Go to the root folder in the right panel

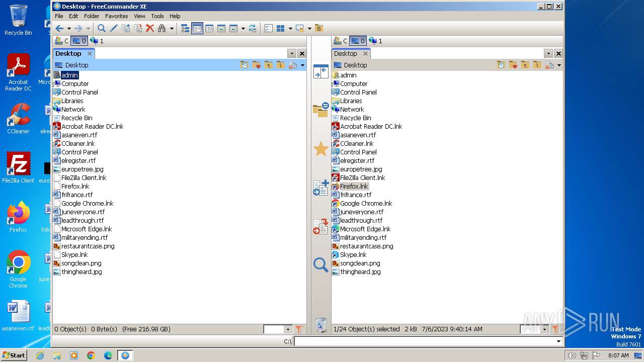click(537, 65)
